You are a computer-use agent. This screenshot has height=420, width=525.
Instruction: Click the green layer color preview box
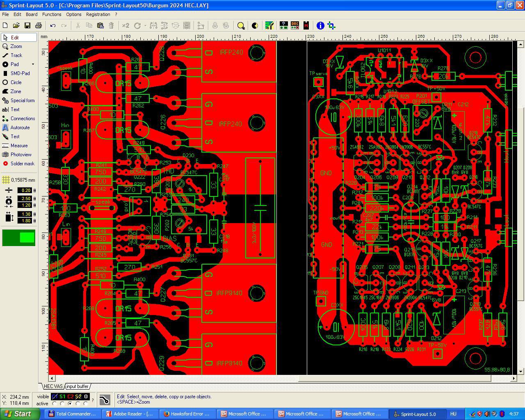(x=19, y=238)
